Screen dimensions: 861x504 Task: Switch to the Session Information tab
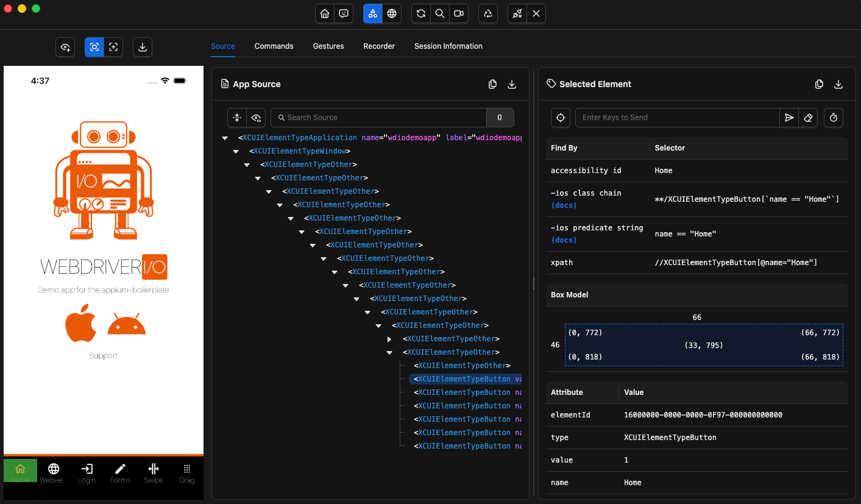pyautogui.click(x=448, y=46)
